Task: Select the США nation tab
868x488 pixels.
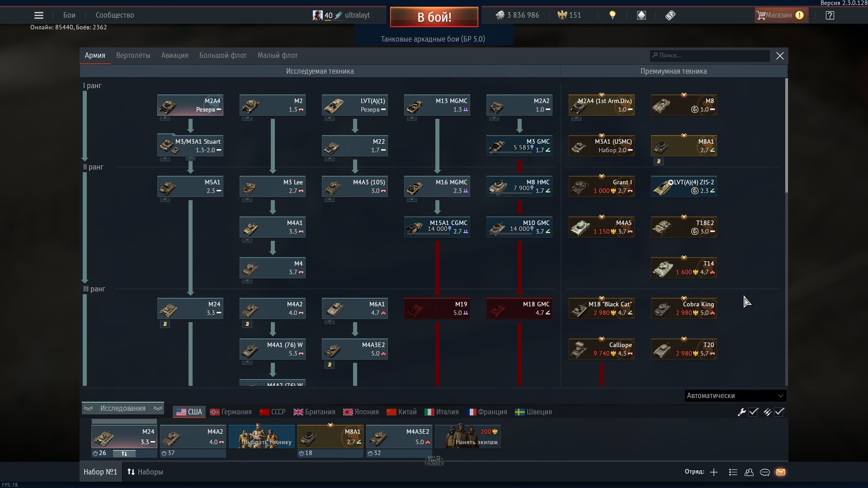Action: click(189, 412)
